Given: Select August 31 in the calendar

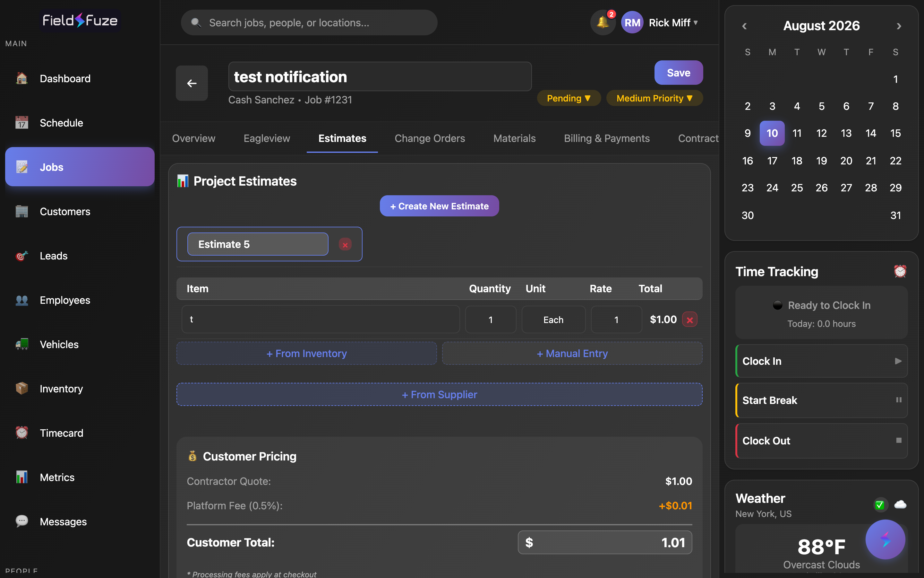Looking at the screenshot, I should [895, 215].
